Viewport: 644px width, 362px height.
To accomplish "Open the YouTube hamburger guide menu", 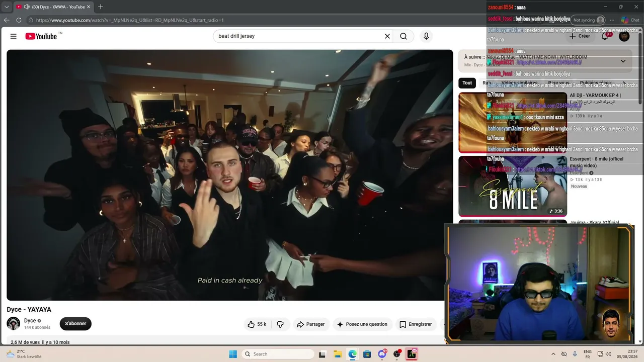I will click(14, 36).
